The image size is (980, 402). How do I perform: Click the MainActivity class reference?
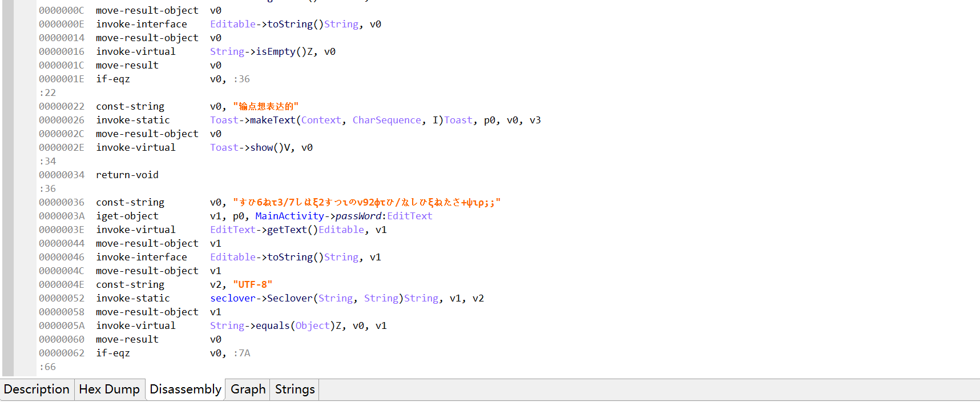[289, 216]
